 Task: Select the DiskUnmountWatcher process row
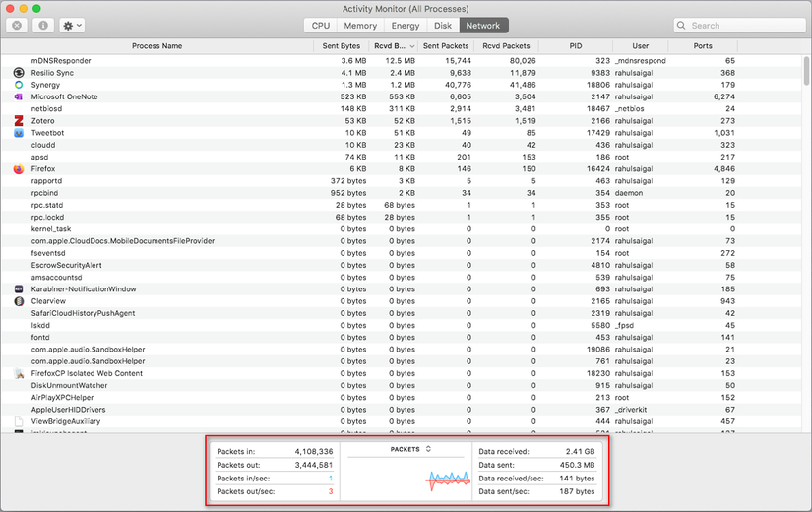pyautogui.click(x=402, y=385)
